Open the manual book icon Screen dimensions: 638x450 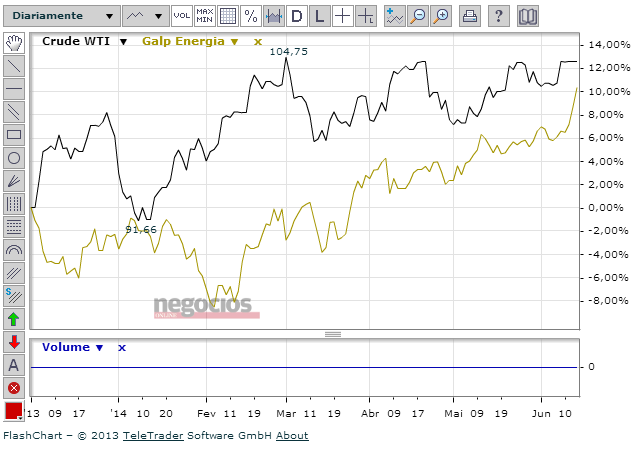[528, 16]
